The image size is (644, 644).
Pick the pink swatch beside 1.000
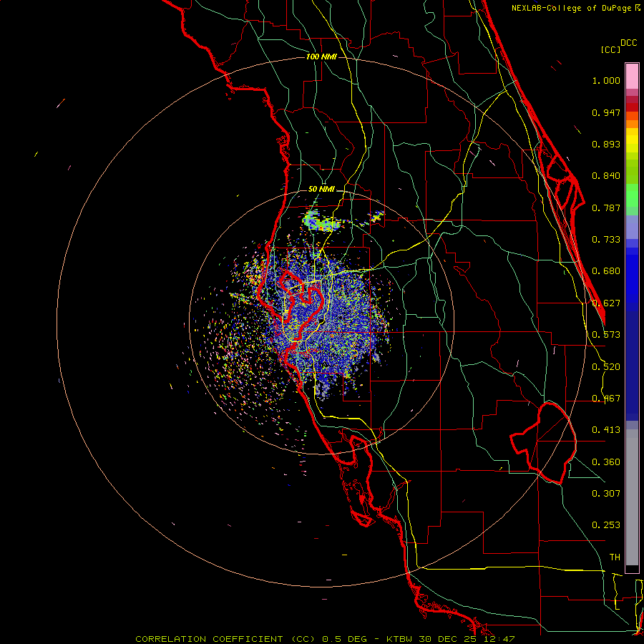[x=632, y=77]
